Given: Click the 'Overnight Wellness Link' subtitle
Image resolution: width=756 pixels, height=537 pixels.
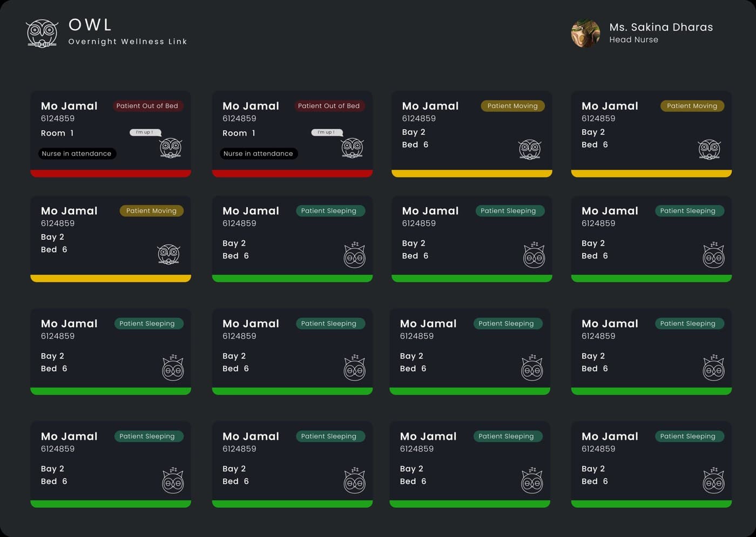Looking at the screenshot, I should click(127, 42).
